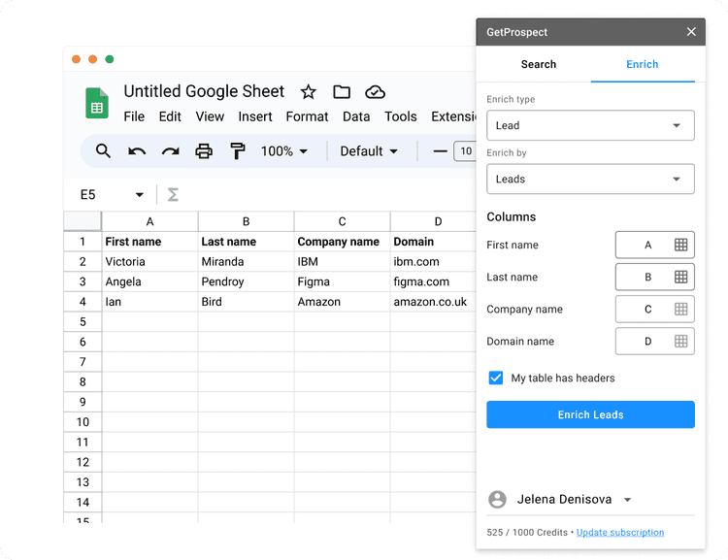
Task: Click the Company name column letter field
Action: tap(654, 309)
